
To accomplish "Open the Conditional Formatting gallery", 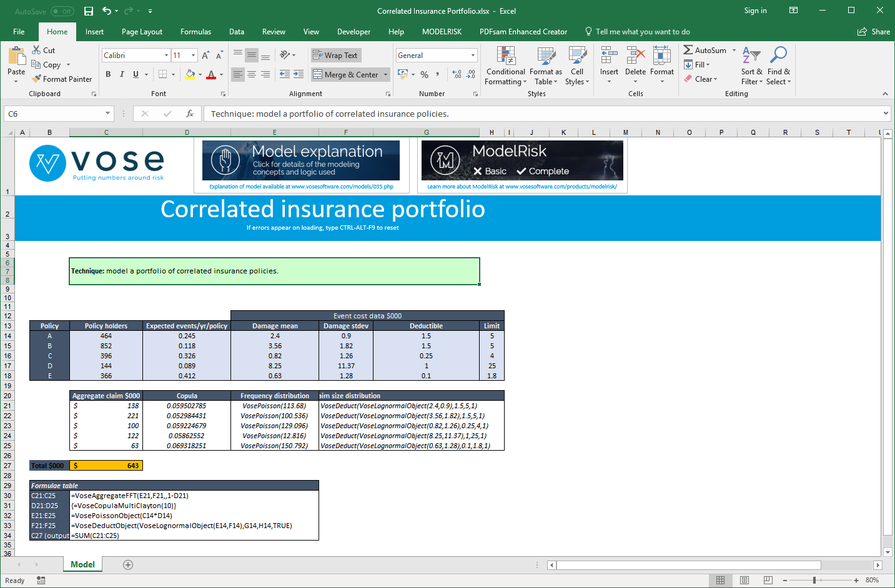I will pos(505,66).
